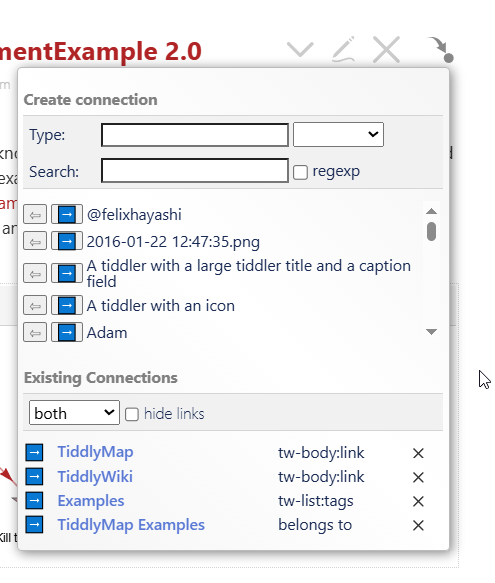This screenshot has width=495, height=583.
Task: Create outgoing arrow to A tiddler with an icon
Action: [x=67, y=306]
